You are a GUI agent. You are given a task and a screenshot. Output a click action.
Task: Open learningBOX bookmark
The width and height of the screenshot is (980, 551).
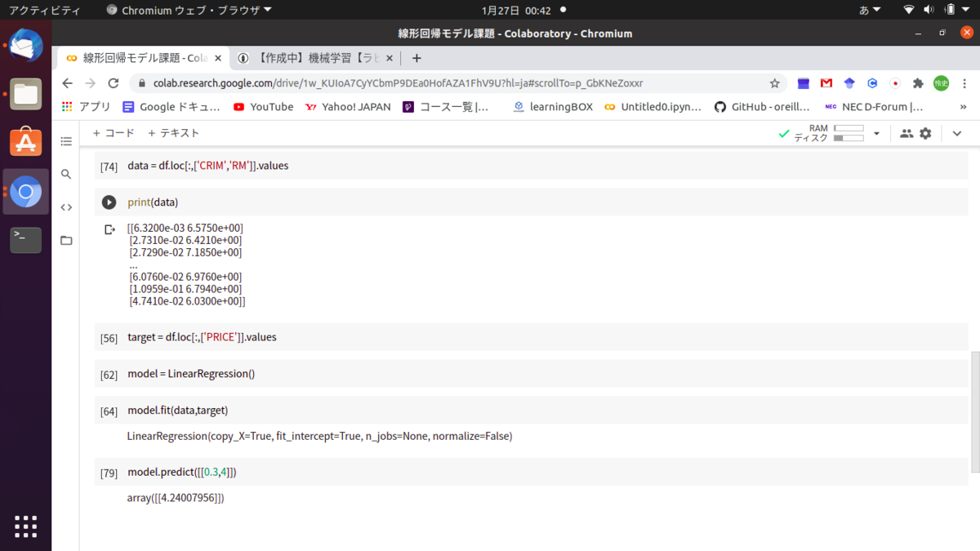(553, 107)
